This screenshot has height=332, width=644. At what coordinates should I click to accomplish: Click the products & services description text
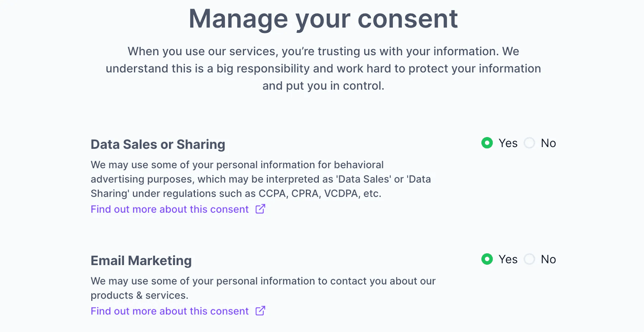click(x=263, y=288)
